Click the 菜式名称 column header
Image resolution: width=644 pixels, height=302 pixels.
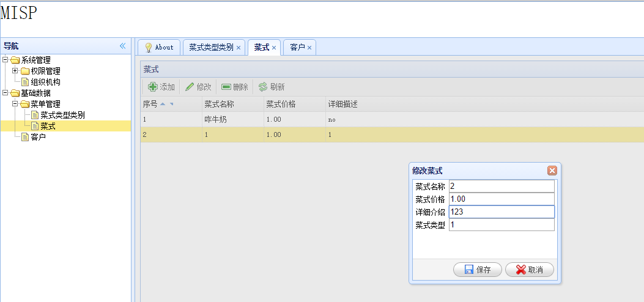tap(233, 104)
